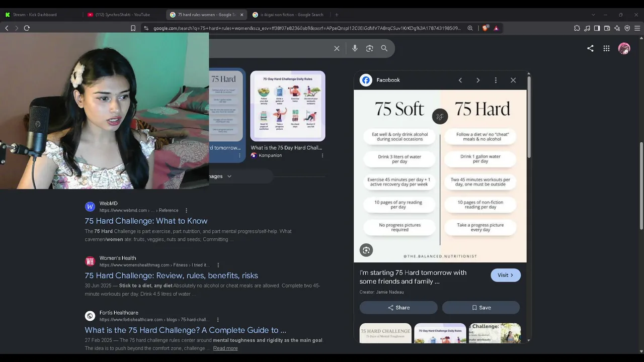This screenshot has width=644, height=362.
Task: Show the previous image in the preview panel
Action: (x=460, y=80)
